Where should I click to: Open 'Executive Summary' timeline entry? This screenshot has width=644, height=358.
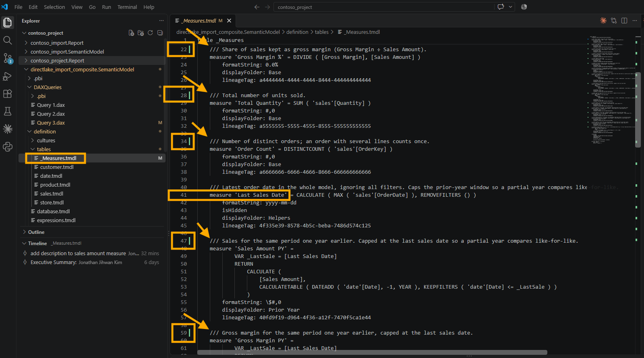coord(92,262)
